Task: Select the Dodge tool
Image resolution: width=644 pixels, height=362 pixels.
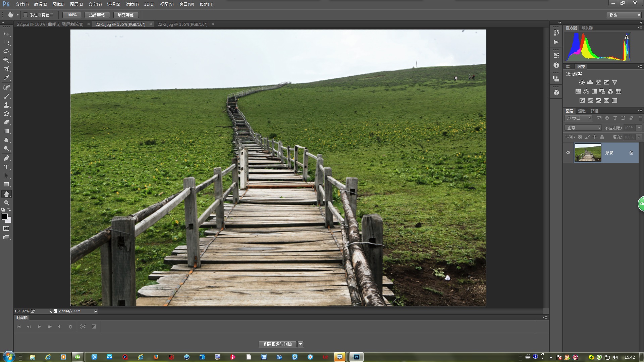Action: tap(6, 148)
